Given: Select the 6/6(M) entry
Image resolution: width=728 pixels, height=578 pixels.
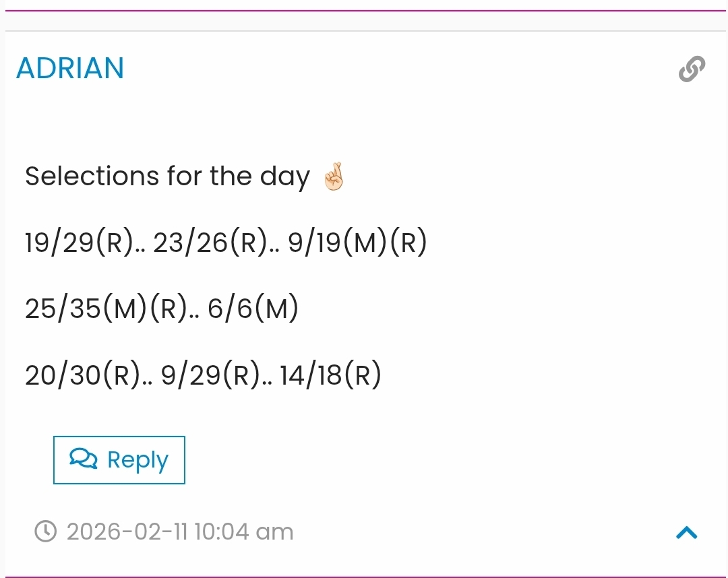Looking at the screenshot, I should click(x=253, y=309).
